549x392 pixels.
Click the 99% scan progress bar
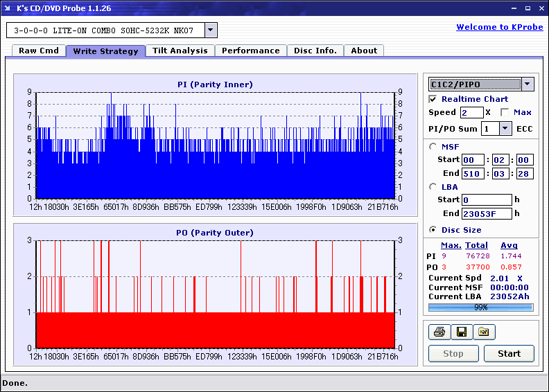(480, 307)
